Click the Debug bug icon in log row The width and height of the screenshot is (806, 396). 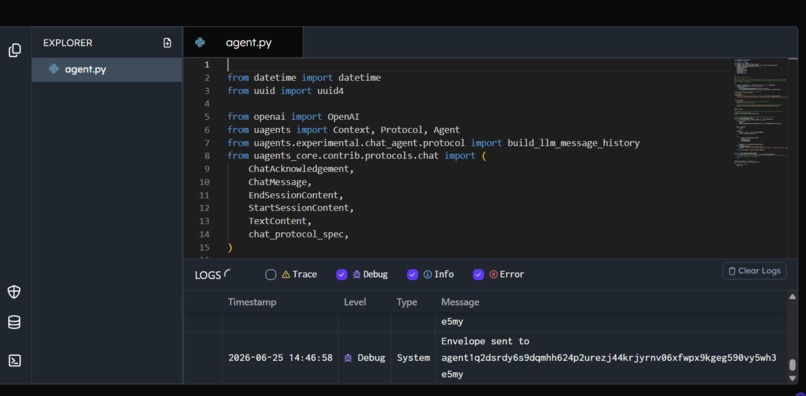[x=348, y=358]
